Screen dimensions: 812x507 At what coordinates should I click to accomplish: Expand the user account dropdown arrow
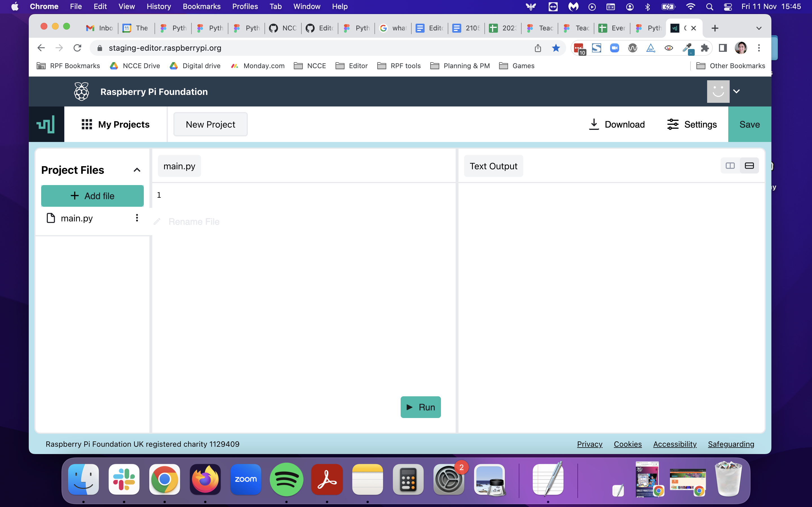click(x=736, y=91)
